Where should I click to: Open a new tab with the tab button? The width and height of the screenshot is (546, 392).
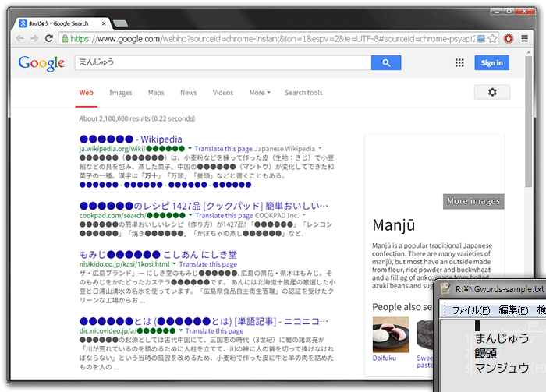pos(120,23)
